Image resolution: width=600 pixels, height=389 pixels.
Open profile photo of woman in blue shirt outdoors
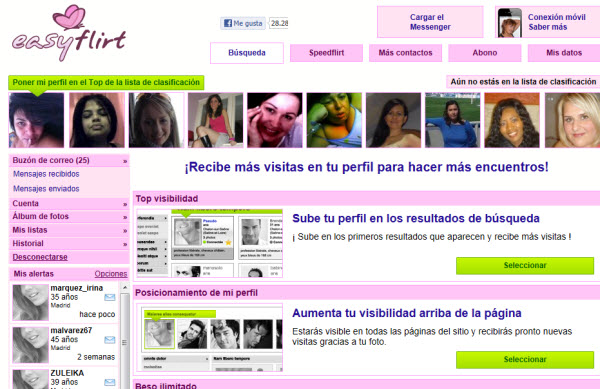(452, 120)
